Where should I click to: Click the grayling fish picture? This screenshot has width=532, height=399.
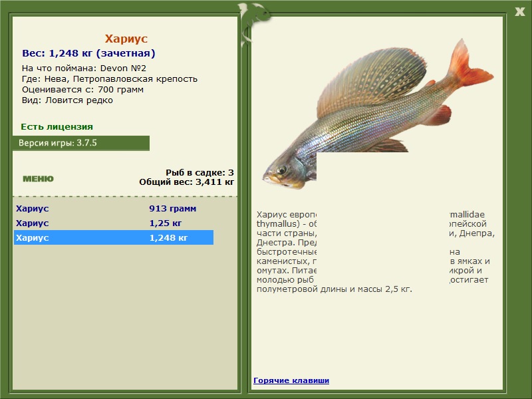point(378,114)
